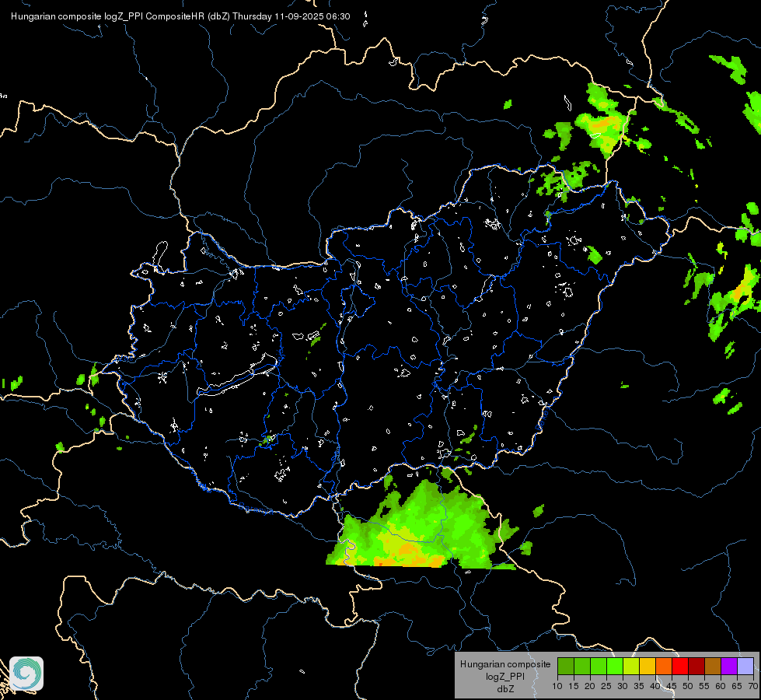Click the elongated Lake Balaton outline
This screenshot has width=761, height=700.
pyautogui.click(x=237, y=376)
